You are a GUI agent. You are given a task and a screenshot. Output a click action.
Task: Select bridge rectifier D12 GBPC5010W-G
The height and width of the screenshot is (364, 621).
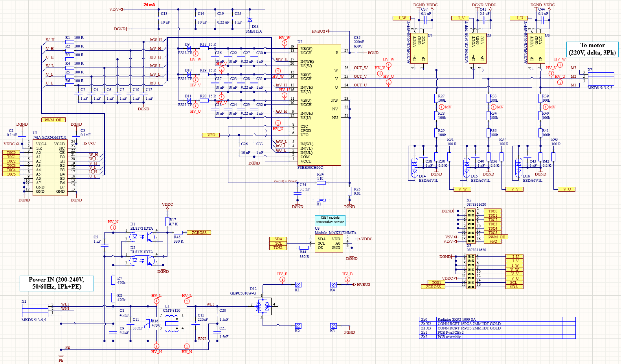click(263, 306)
